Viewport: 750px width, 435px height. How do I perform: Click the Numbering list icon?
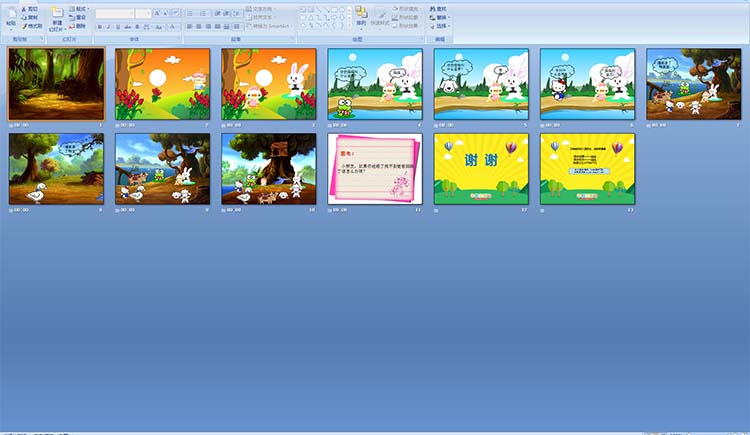pyautogui.click(x=203, y=13)
